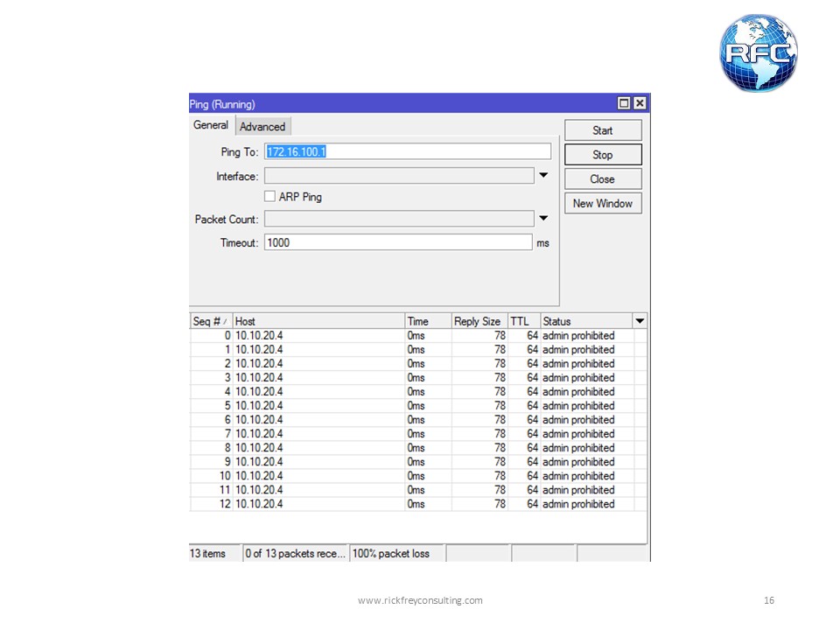Click the Stop button
The width and height of the screenshot is (840, 630).
[x=603, y=155]
